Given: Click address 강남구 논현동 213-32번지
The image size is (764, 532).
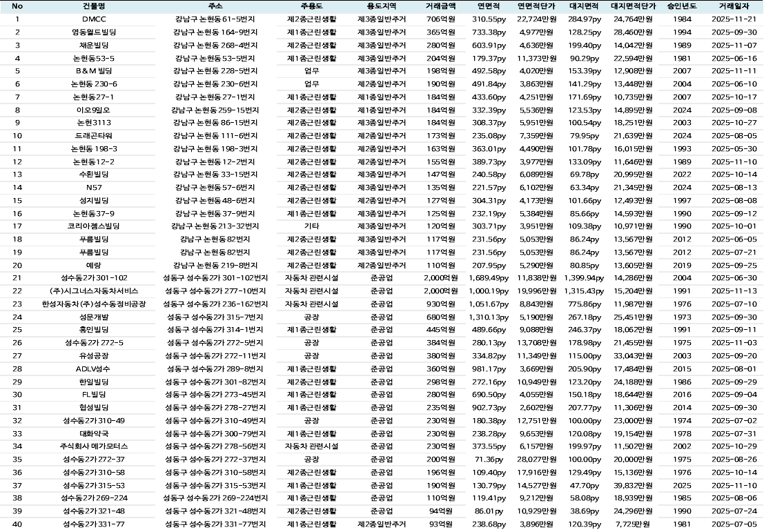Looking at the screenshot, I should pyautogui.click(x=215, y=226).
